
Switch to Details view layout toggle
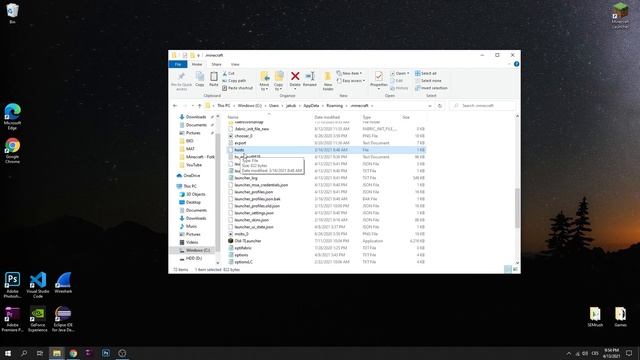pos(507,269)
